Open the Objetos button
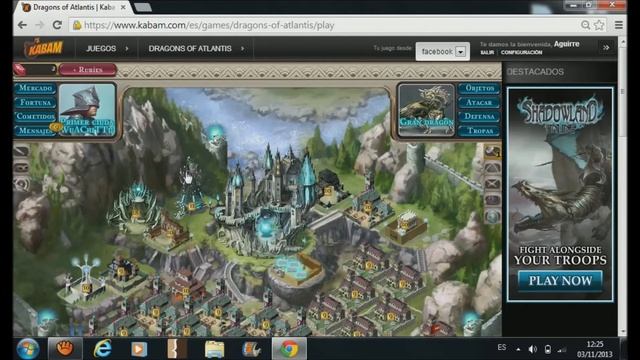 point(479,88)
